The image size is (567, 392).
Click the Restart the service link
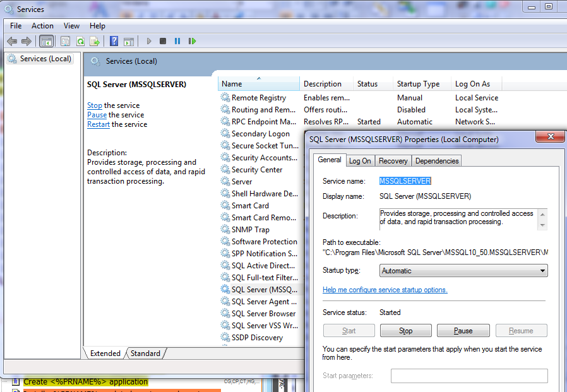[x=98, y=124]
